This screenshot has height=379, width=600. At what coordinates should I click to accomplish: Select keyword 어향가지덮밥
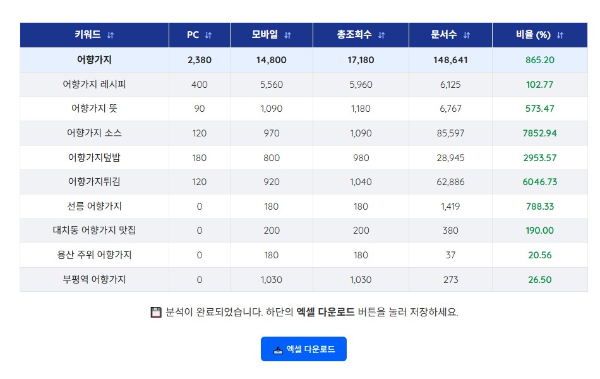coord(94,157)
